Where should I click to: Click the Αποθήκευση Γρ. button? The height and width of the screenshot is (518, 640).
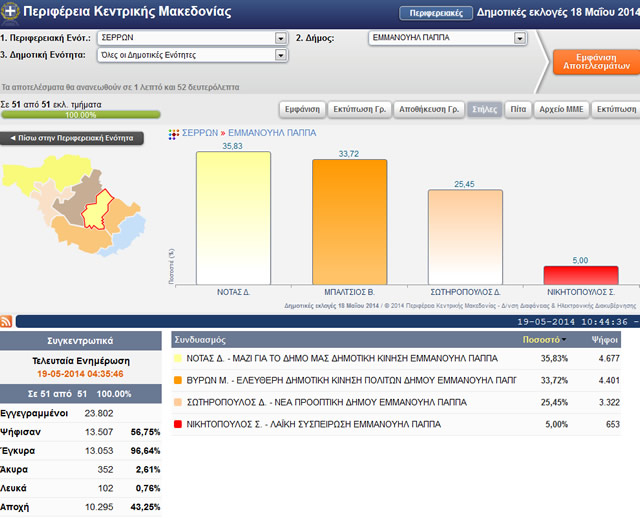pos(427,109)
